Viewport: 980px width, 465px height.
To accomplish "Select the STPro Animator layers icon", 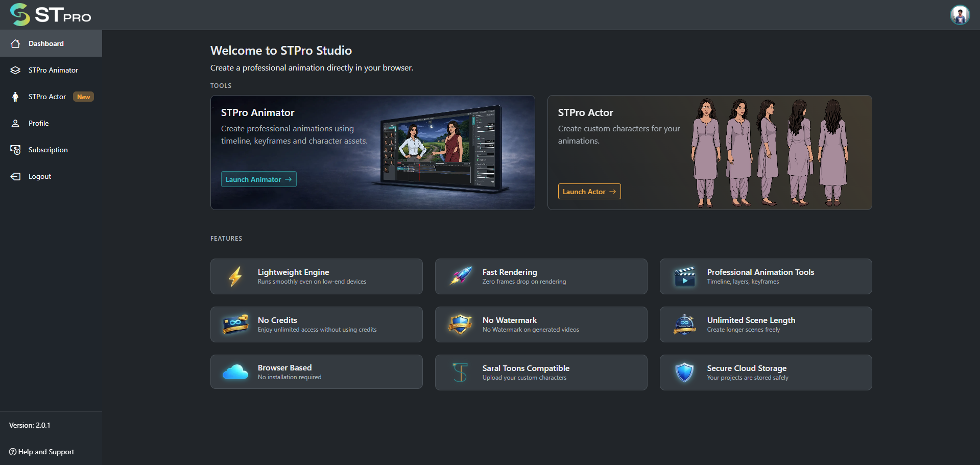I will (15, 70).
